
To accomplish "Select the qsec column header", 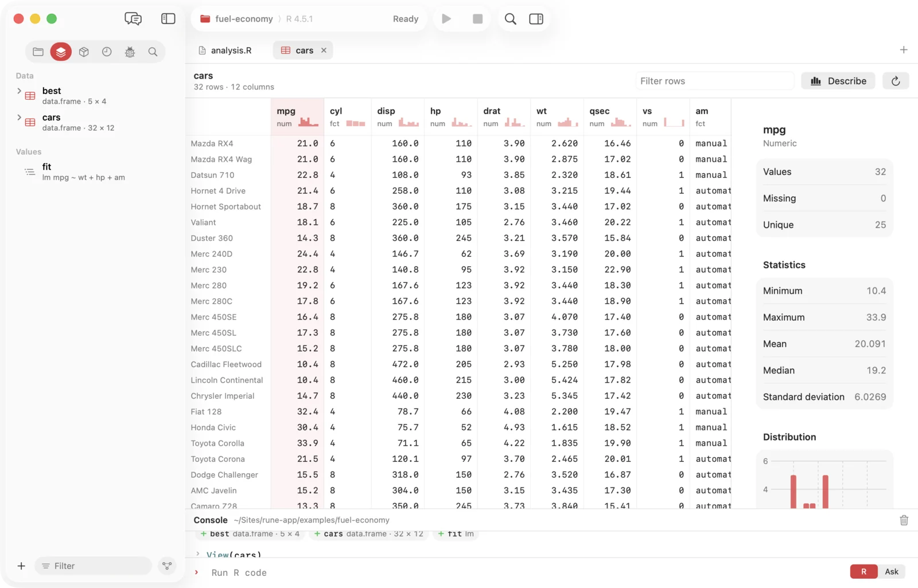I will [610, 116].
